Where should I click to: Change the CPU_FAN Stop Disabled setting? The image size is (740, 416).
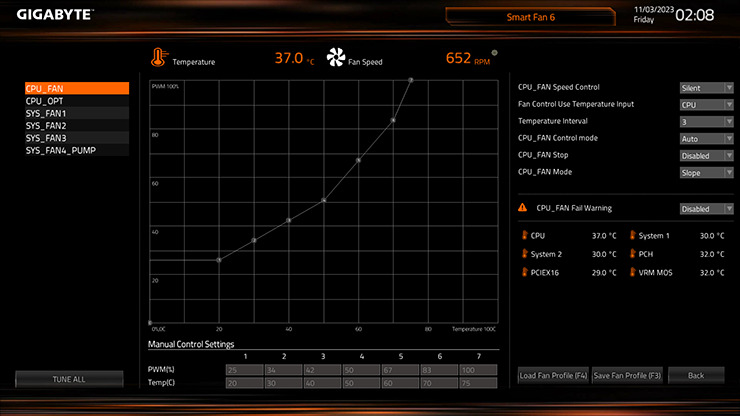(706, 156)
